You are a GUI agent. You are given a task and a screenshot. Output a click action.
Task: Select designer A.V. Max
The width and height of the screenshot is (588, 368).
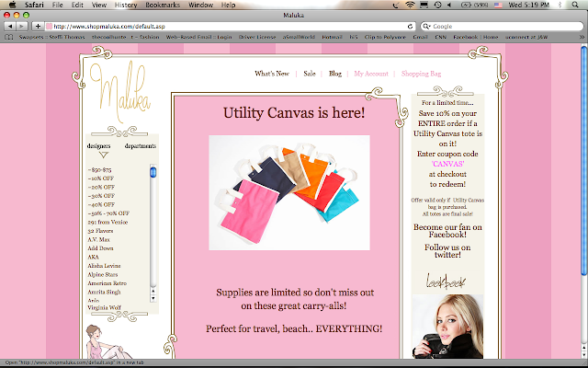(x=98, y=239)
